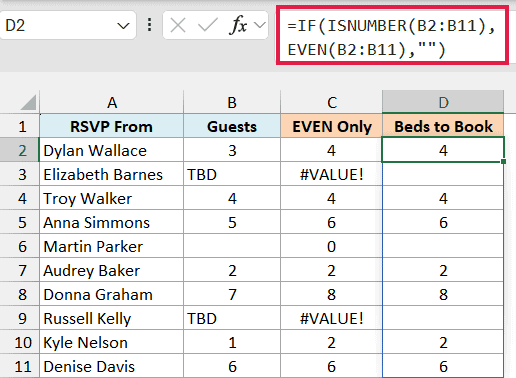Click Guests value 1 for Kyle Nelson
The width and height of the screenshot is (516, 378).
232,342
